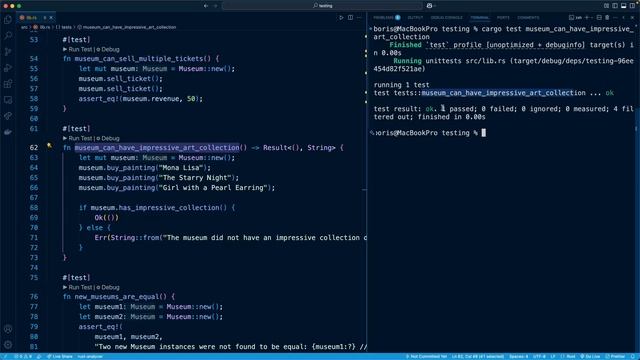
Task: Open terminal panel More Actions ellipsis
Action: pos(615,18)
